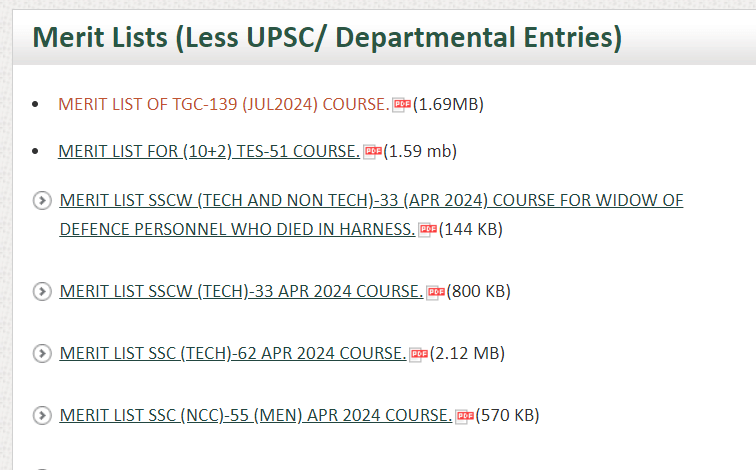Viewport: 756px width, 470px height.
Task: Open MERIT LIST SSC (NCC)-55 (MEN) link
Action: (256, 415)
